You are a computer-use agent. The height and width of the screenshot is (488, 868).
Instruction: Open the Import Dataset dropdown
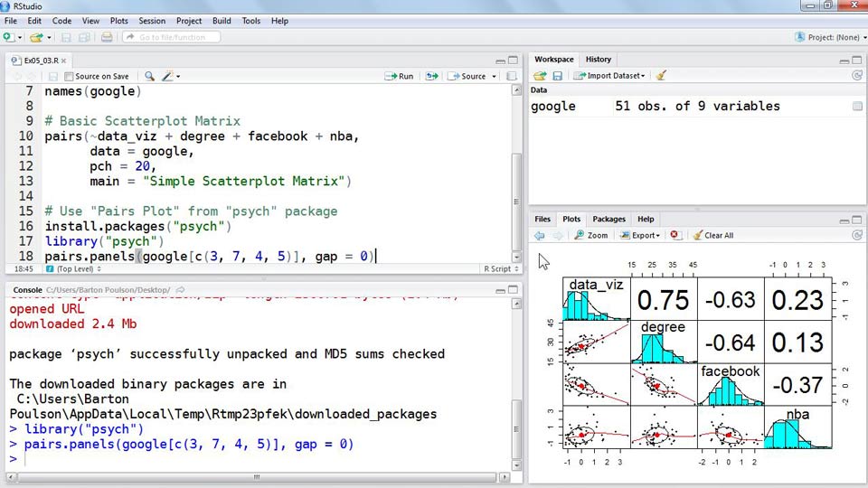coord(609,76)
